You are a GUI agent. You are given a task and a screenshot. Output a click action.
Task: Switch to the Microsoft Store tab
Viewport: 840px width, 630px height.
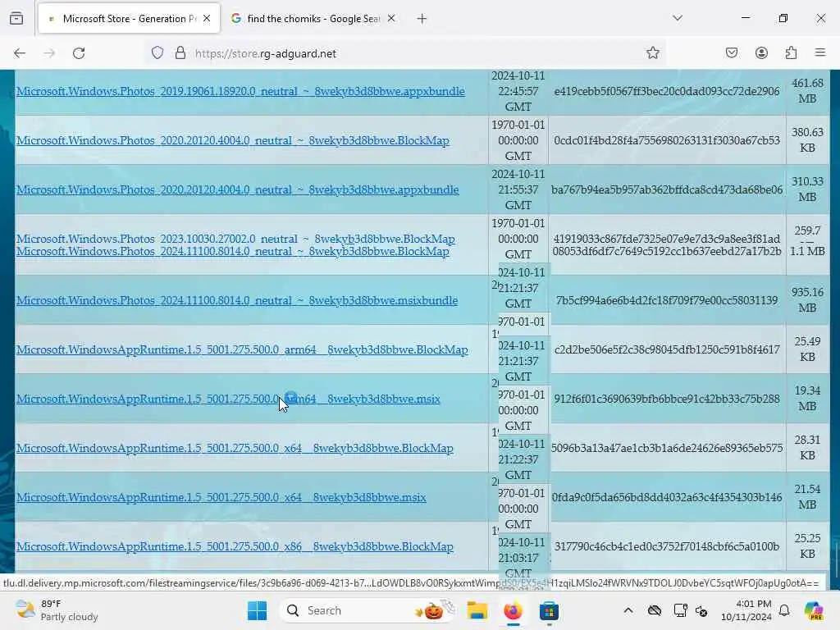click(x=129, y=19)
